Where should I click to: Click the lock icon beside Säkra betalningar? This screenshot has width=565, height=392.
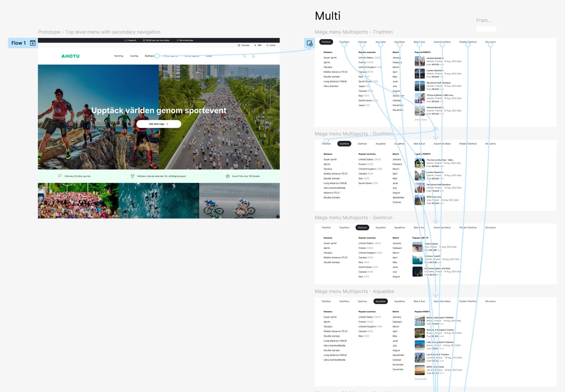[x=178, y=40]
